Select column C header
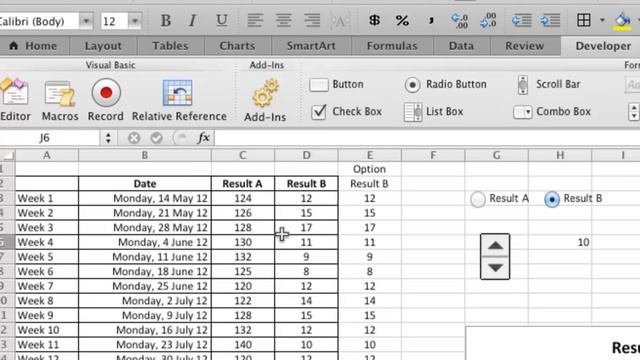 click(243, 155)
